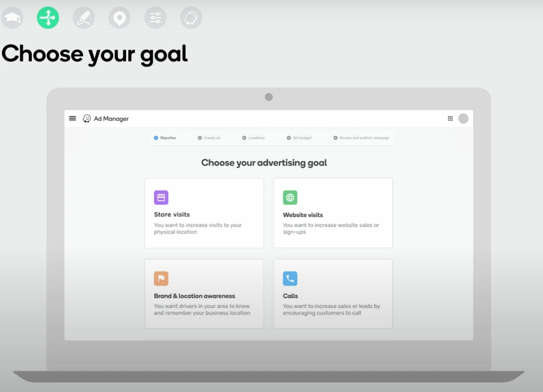Click the Waze logo beside Ad Manager
Screen dimensions: 543x392
87,119
